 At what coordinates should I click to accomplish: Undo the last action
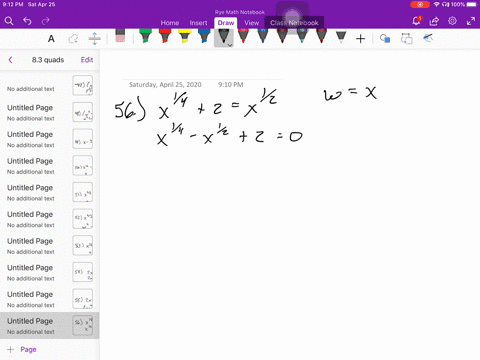click(x=27, y=21)
